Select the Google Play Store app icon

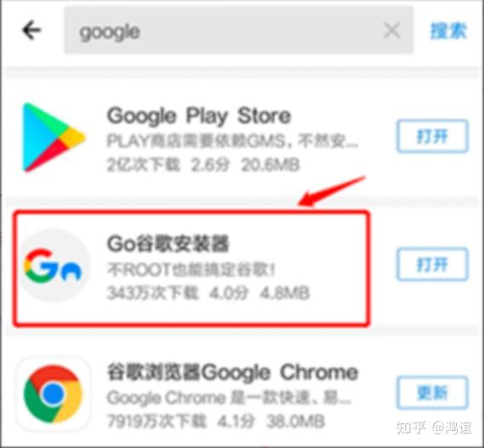[x=54, y=138]
